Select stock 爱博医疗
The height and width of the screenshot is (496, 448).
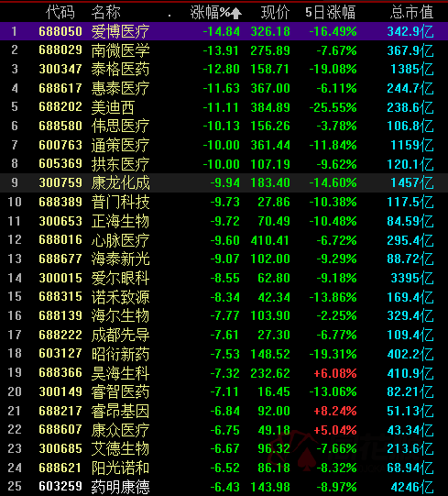(x=120, y=31)
